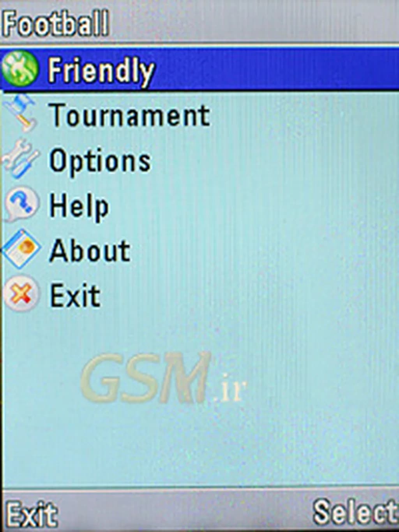The image size is (399, 532).
Task: Click the red X icon beside Exit
Action: point(21,294)
